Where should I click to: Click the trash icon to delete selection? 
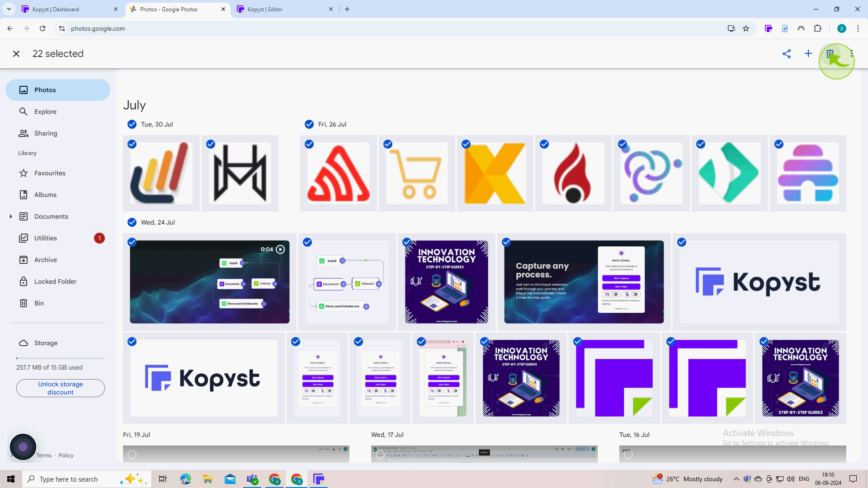point(830,54)
